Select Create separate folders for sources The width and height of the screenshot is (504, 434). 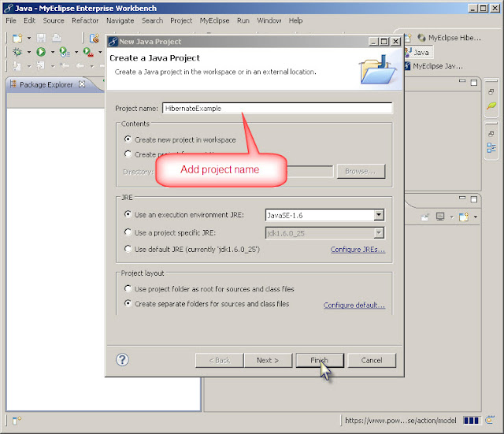click(128, 303)
